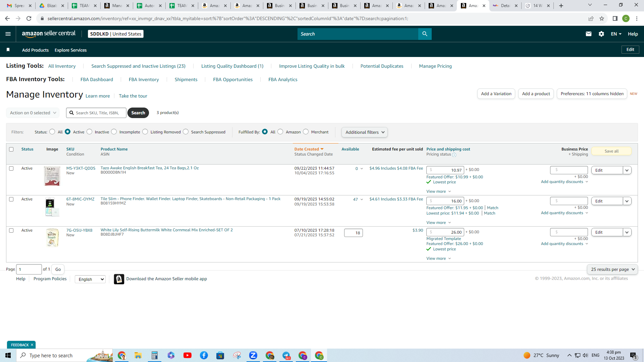Viewport: 644px width, 362px height.
Task: Select the Search Suppressed radio button
Action: pos(186,132)
